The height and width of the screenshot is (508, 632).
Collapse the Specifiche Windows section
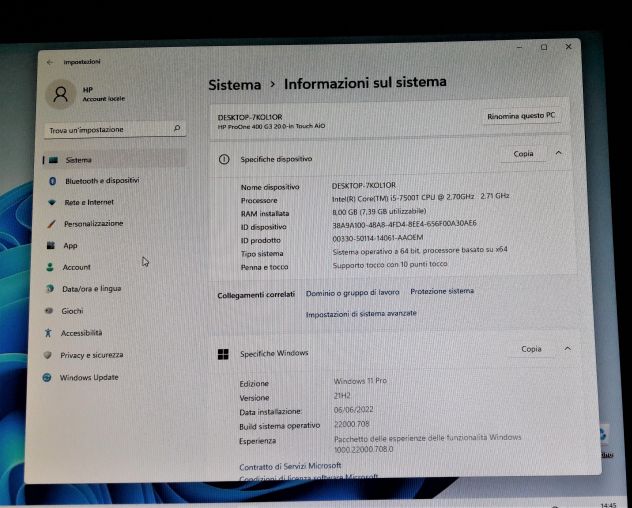568,348
